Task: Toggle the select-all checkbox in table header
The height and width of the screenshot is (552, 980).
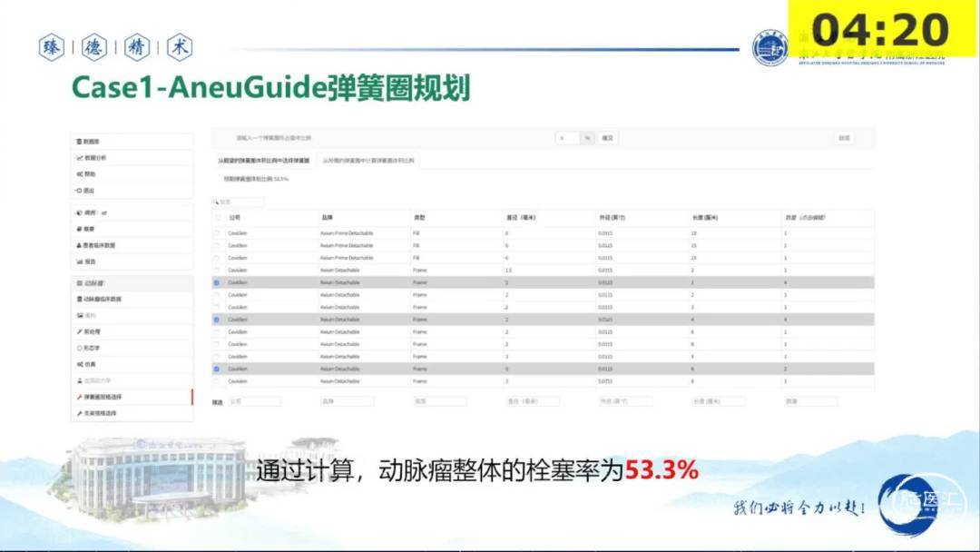Action: point(218,218)
